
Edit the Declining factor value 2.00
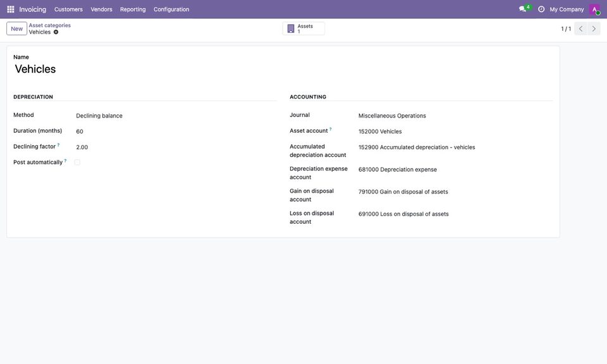coord(176,147)
